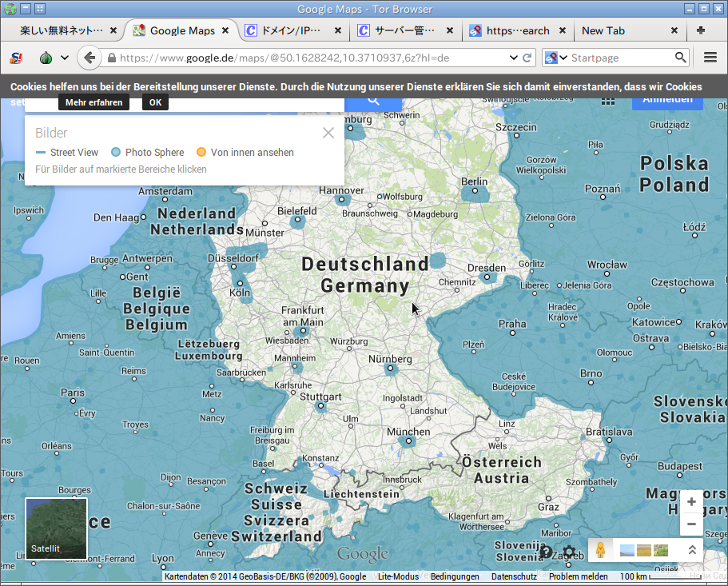Viewport: 728px width, 586px height.
Task: Click the Anmelden sign-in button
Action: pos(667,102)
